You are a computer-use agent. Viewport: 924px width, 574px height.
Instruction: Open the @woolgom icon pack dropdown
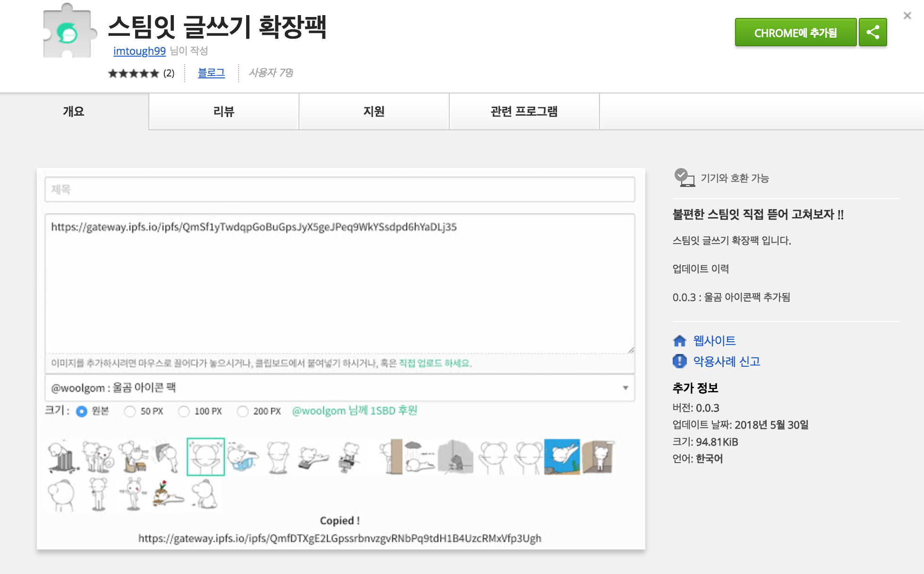pos(340,388)
